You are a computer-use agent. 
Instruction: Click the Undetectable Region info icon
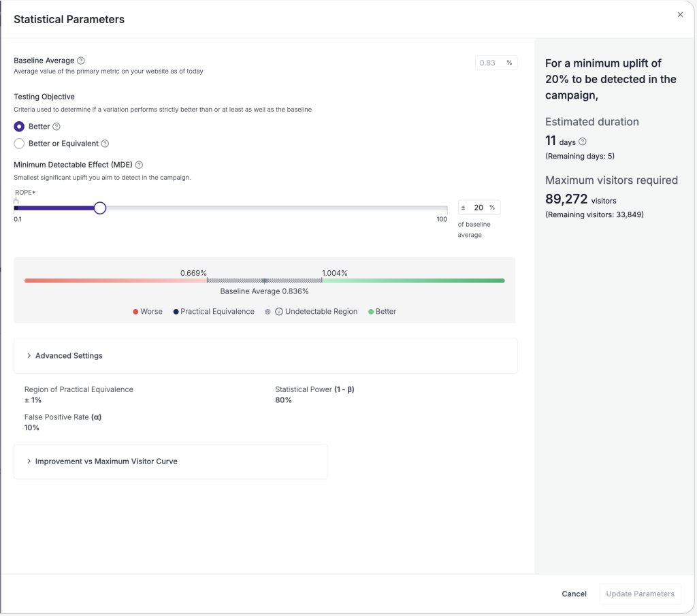coord(278,312)
